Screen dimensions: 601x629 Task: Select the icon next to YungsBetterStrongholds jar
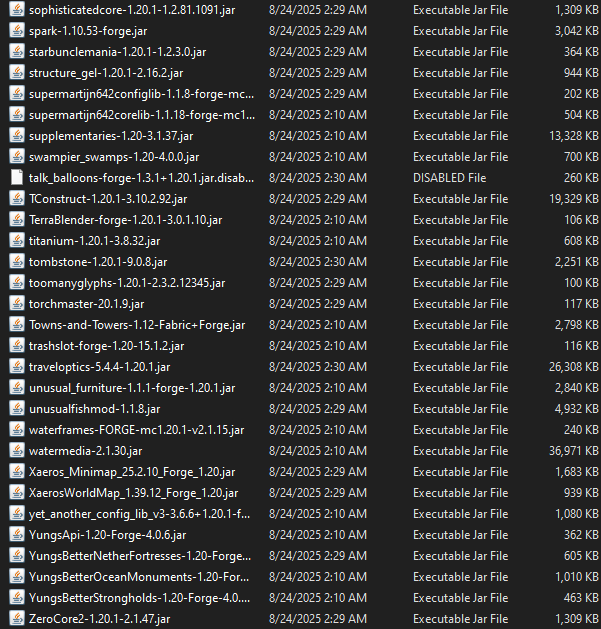17,598
